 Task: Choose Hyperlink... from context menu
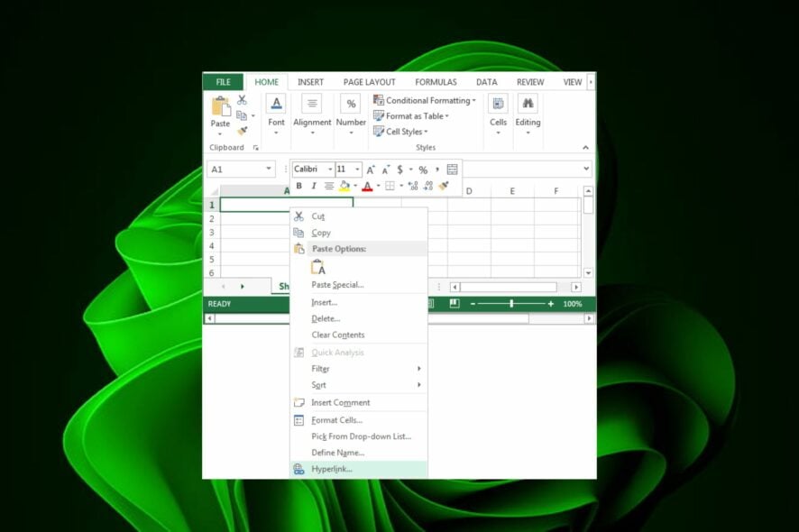pos(359,469)
